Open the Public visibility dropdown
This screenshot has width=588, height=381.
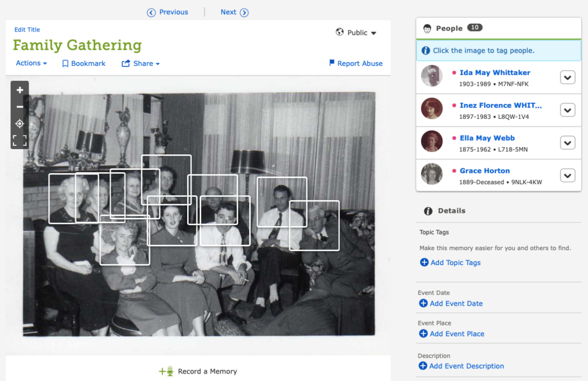coord(356,33)
